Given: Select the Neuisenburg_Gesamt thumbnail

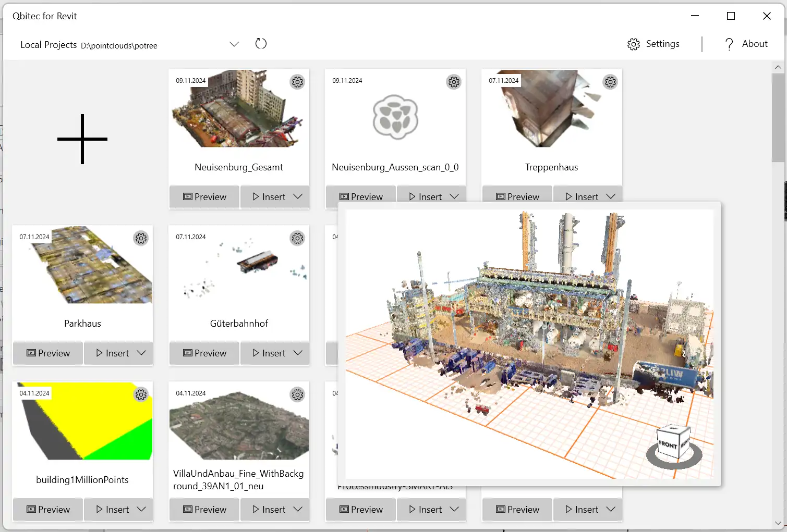Looking at the screenshot, I should click(239, 108).
